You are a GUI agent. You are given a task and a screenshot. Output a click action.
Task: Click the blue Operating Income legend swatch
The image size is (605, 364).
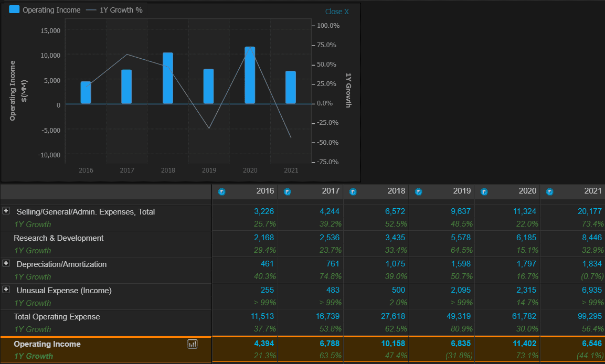(15, 9)
